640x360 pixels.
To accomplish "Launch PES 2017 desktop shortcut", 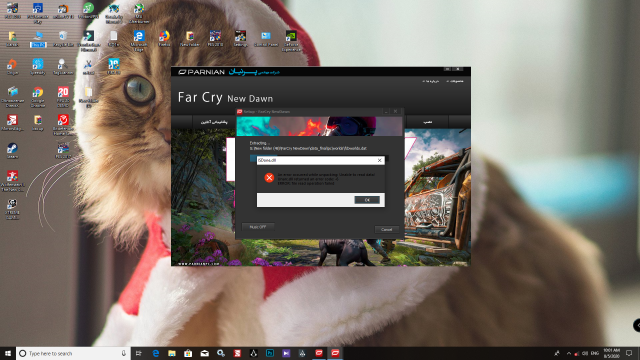I will tap(63, 151).
